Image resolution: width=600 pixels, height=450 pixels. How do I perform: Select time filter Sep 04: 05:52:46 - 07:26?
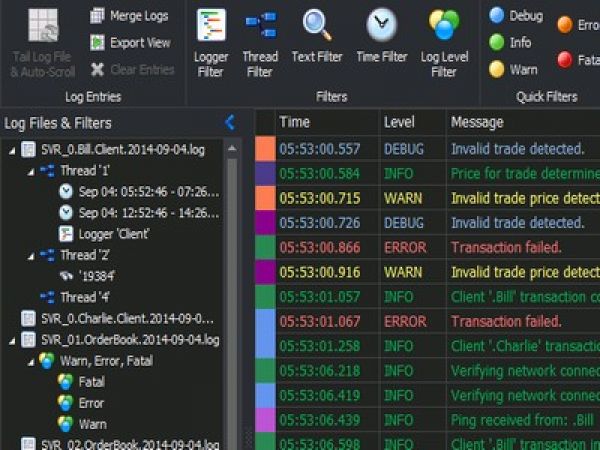coord(140,192)
